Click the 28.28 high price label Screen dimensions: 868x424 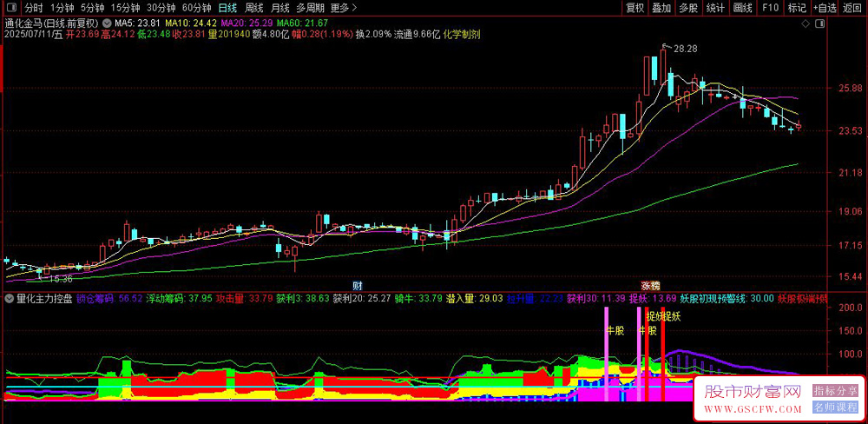click(x=686, y=49)
